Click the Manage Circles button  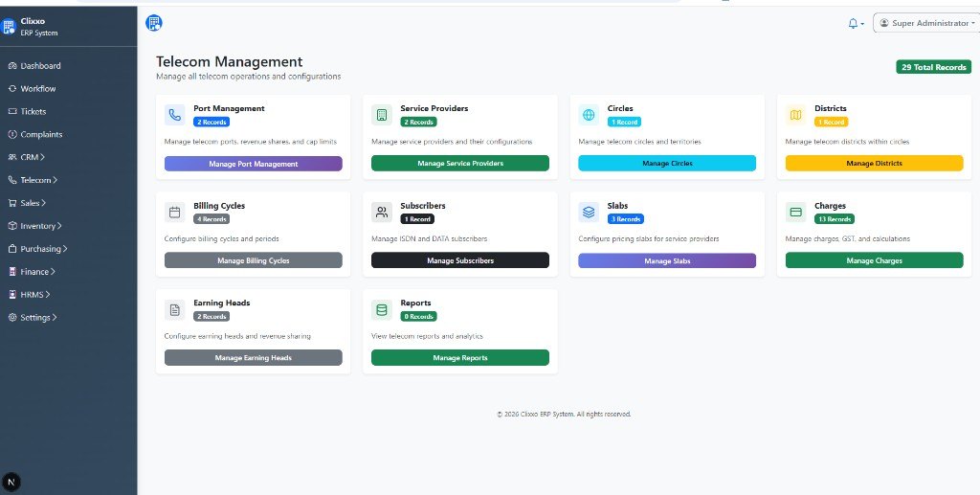point(667,163)
